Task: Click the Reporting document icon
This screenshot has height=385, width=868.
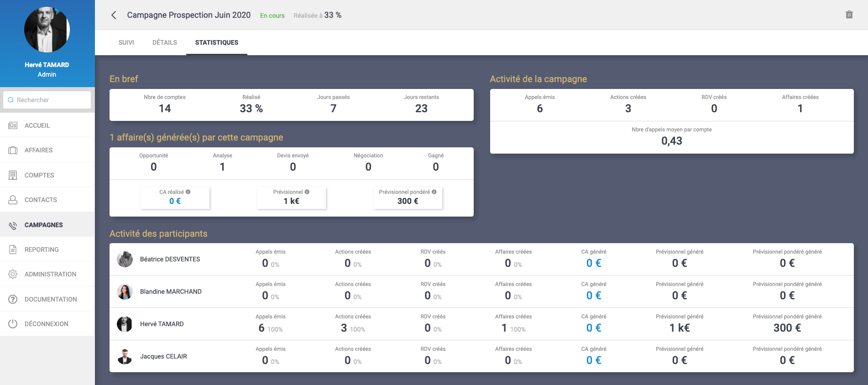Action: tap(13, 250)
